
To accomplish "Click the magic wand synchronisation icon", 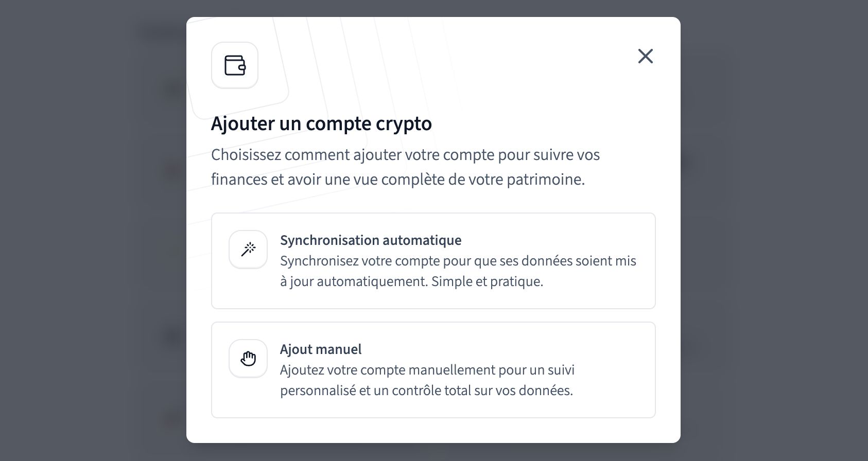I will pyautogui.click(x=248, y=250).
